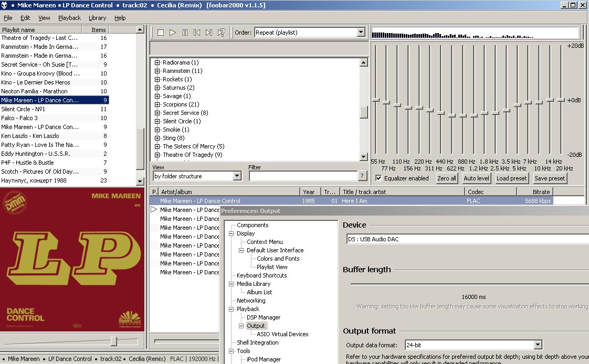Open the Library menu
589x364 pixels.
(x=97, y=18)
